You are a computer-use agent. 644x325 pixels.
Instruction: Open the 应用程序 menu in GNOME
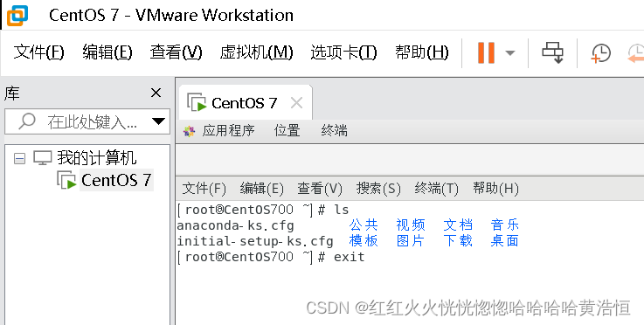coord(228,131)
